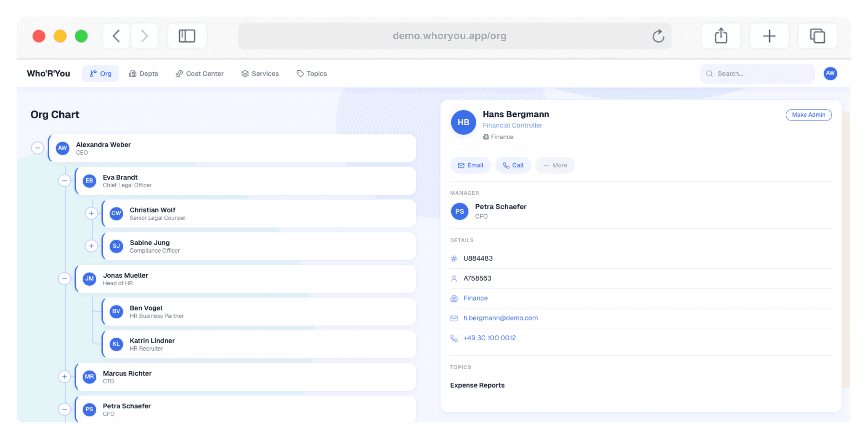Open the Services tab
Screen dimensions: 868x444
pos(260,74)
